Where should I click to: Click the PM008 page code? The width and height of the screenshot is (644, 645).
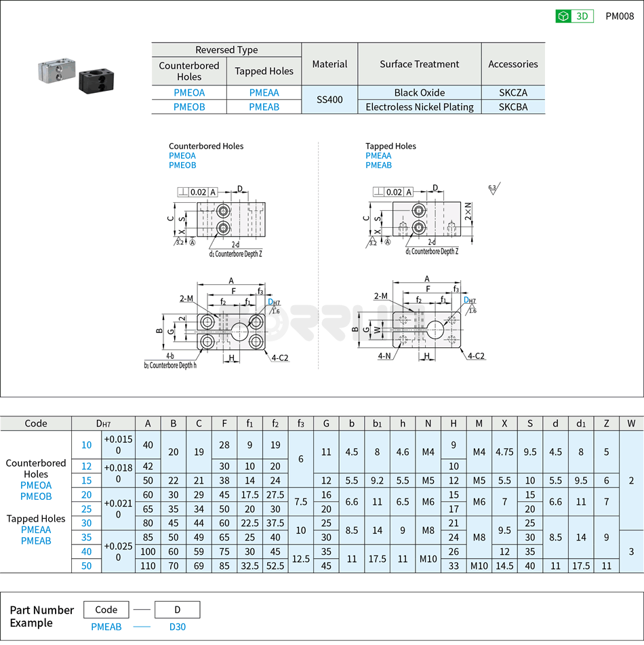tap(619, 15)
